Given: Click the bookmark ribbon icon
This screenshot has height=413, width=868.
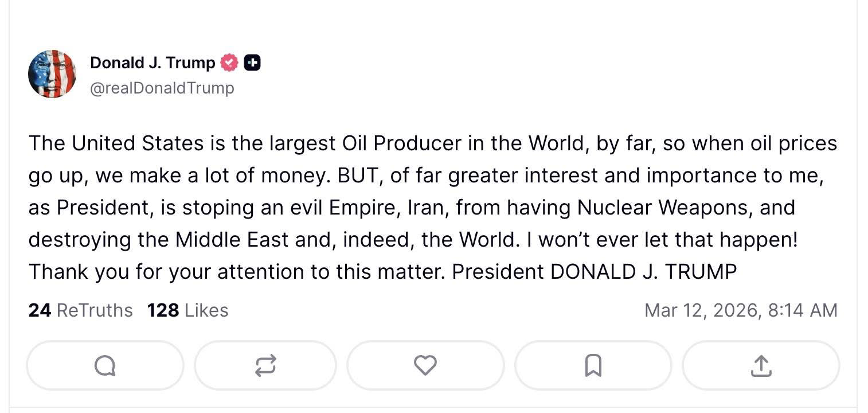Looking at the screenshot, I should (x=593, y=365).
